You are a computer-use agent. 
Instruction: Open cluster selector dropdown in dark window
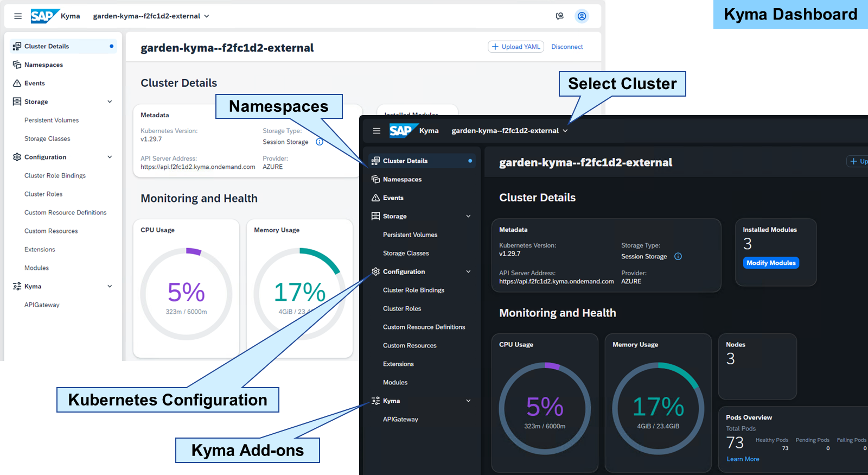point(510,131)
